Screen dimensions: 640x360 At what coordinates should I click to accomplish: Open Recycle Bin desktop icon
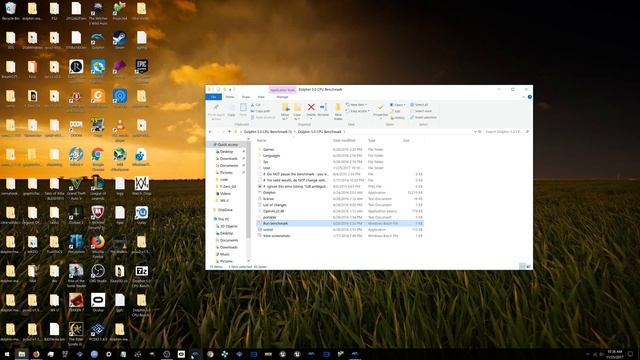(11, 11)
